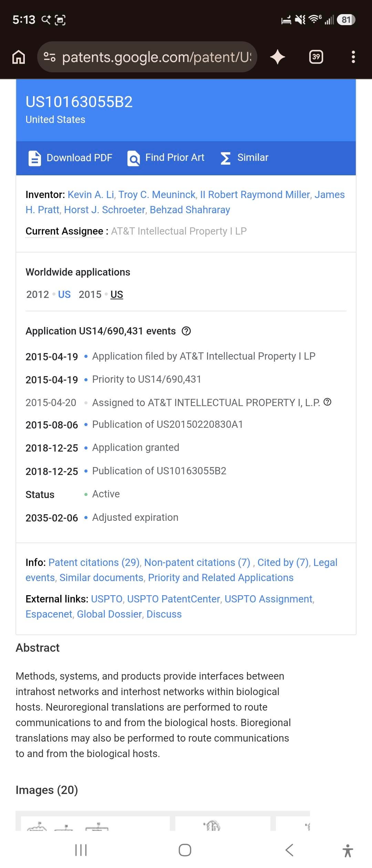Tap help icon next to application events heading
The height and width of the screenshot is (868, 372).
click(x=186, y=331)
